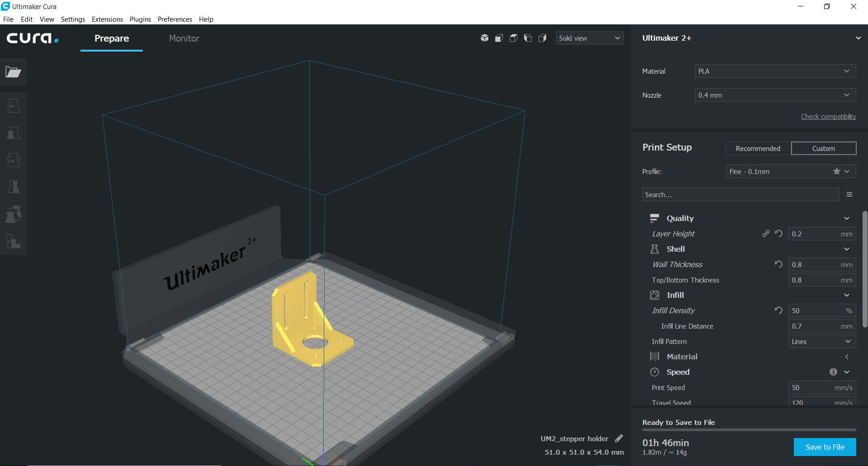Edit the Infill Line Distance field
This screenshot has height=466, width=868.
tap(822, 326)
